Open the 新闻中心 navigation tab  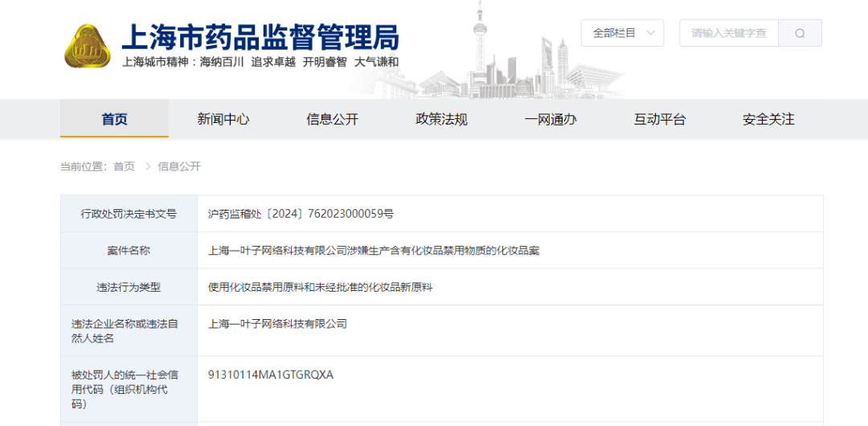coord(223,119)
